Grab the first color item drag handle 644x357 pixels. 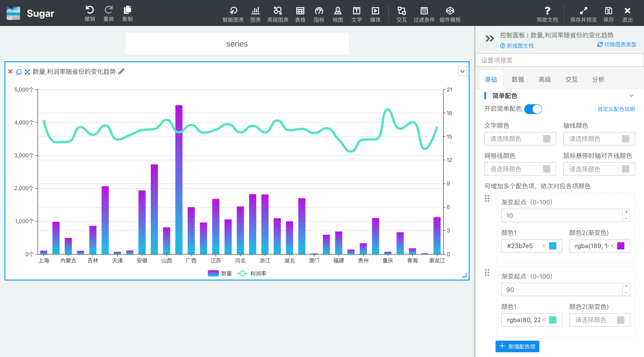click(x=487, y=198)
